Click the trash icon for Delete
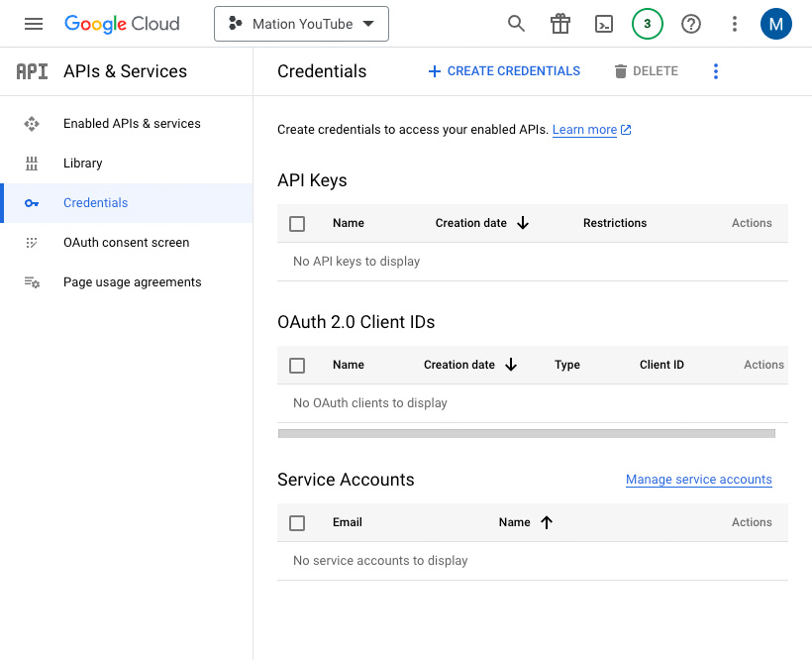The height and width of the screenshot is (660, 812). click(621, 71)
